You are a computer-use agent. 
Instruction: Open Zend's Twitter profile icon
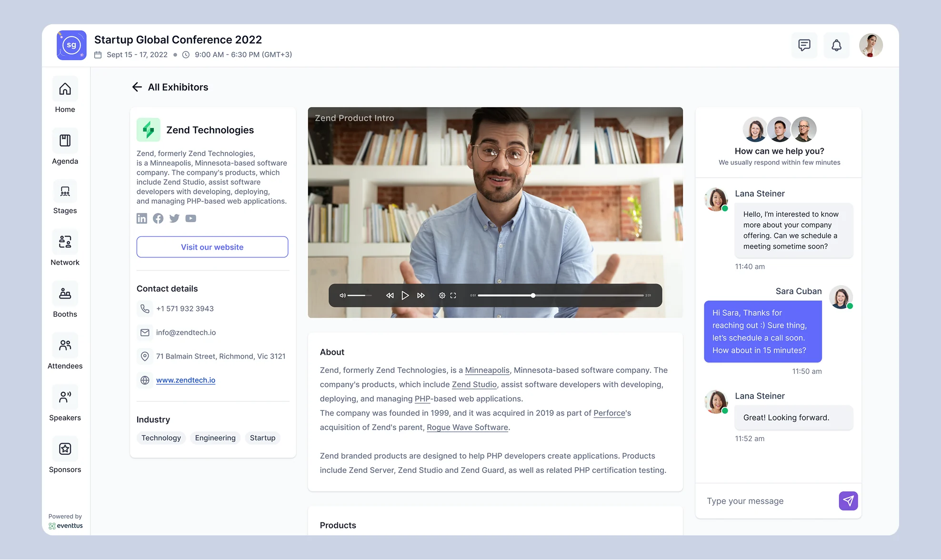174,218
